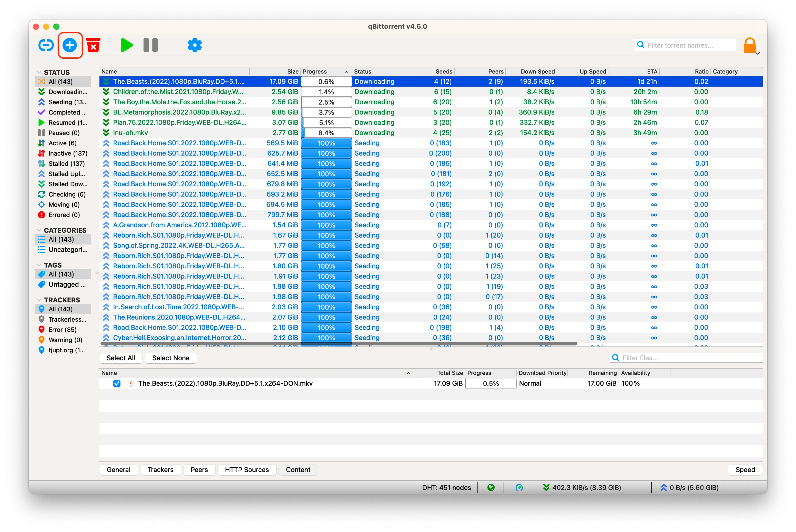Click The.Beasts file 0.5% progress bar
Image resolution: width=796 pixels, height=532 pixels.
pyautogui.click(x=491, y=383)
